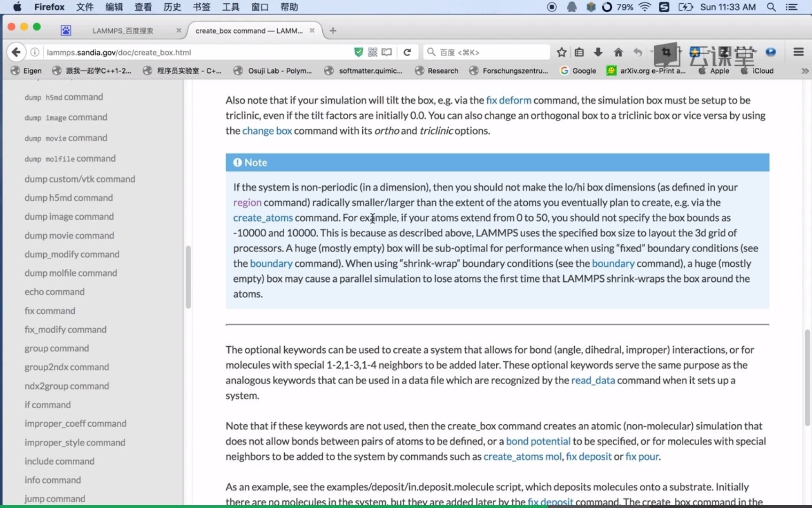Open the notification bell icon in the menu bar
This screenshot has height=508, width=812.
pos(571,7)
